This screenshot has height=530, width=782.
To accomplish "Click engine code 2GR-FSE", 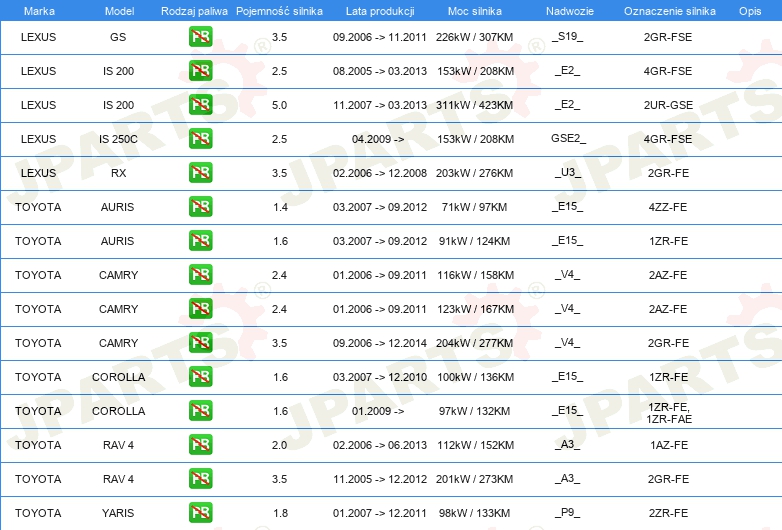I will [668, 37].
